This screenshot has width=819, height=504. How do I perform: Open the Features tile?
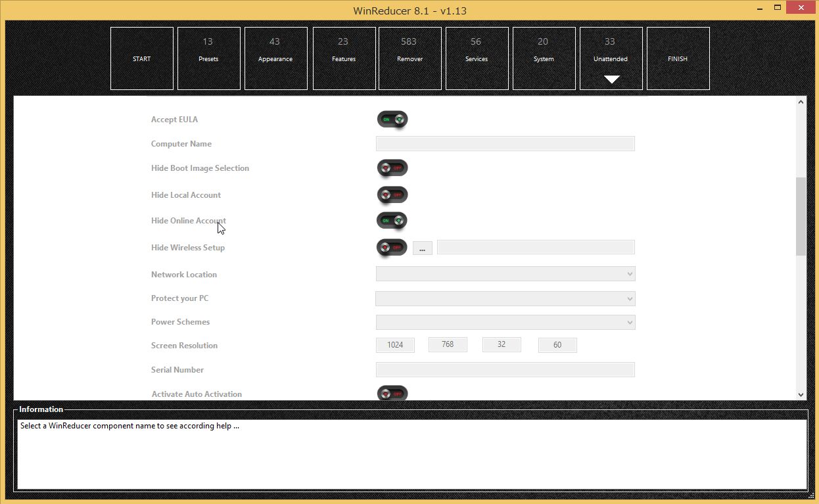tap(344, 58)
